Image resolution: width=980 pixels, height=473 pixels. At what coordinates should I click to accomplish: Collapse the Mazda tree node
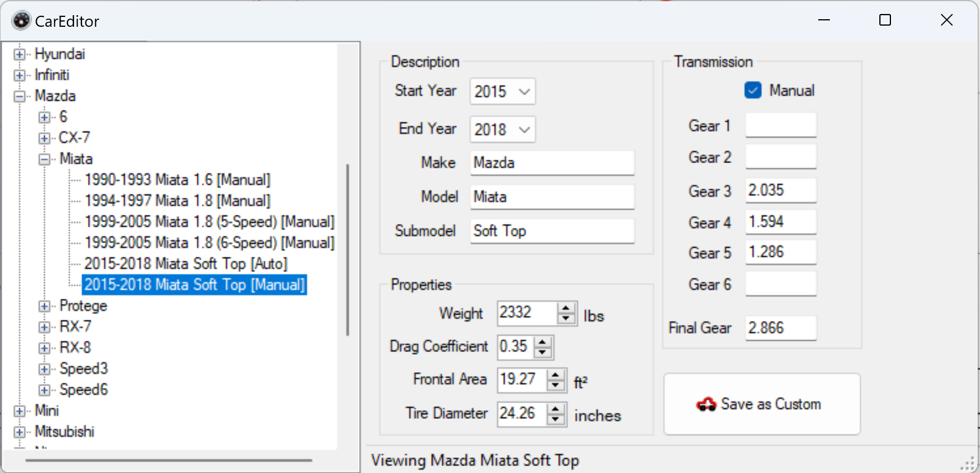point(20,96)
